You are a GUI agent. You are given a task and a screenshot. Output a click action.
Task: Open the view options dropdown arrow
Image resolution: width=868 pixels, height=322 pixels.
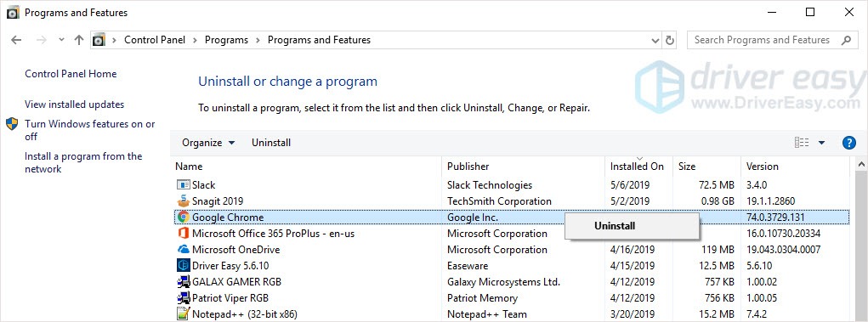tap(821, 143)
